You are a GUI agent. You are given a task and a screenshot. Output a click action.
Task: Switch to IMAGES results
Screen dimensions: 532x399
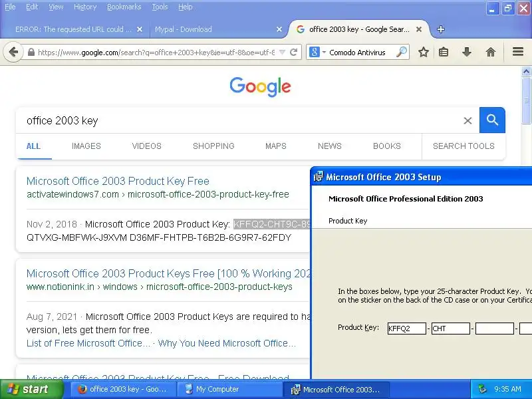(86, 146)
